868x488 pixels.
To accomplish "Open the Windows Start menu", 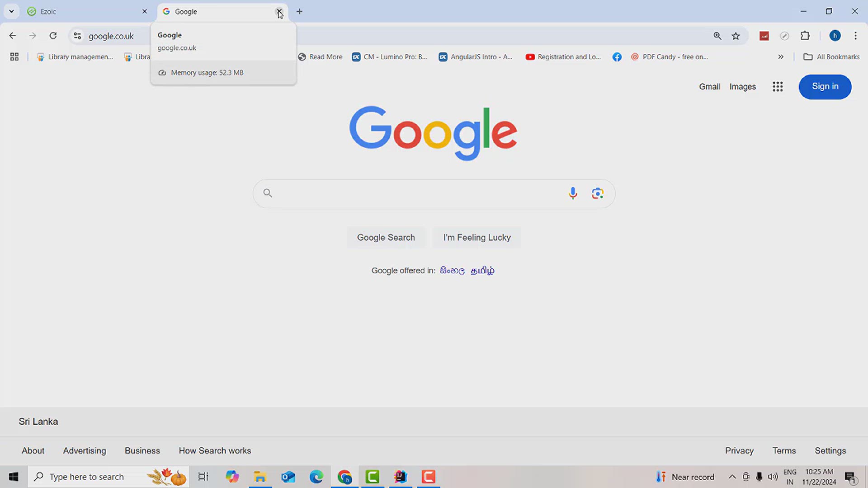I will 14,477.
